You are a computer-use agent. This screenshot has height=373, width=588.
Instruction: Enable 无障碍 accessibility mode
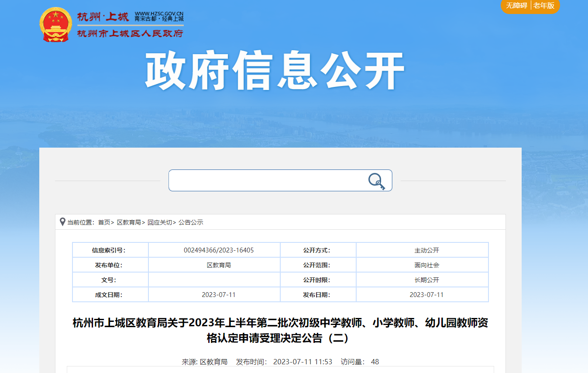coord(516,6)
